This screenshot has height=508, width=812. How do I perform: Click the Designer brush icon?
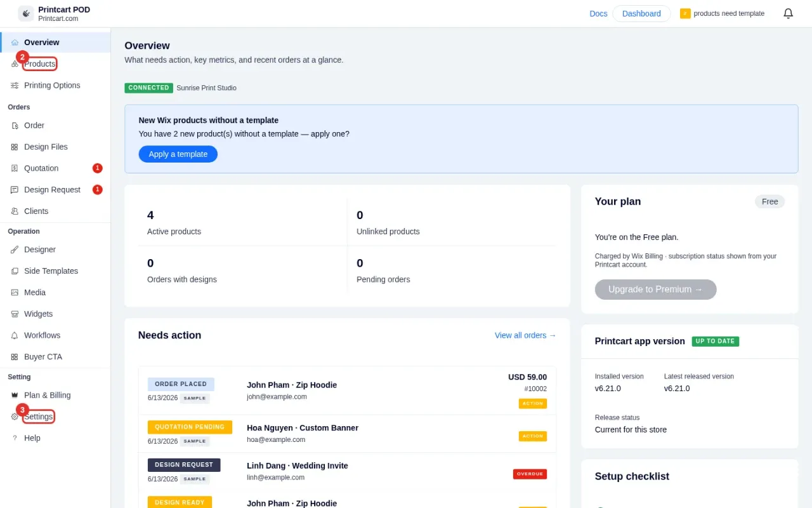pyautogui.click(x=15, y=250)
